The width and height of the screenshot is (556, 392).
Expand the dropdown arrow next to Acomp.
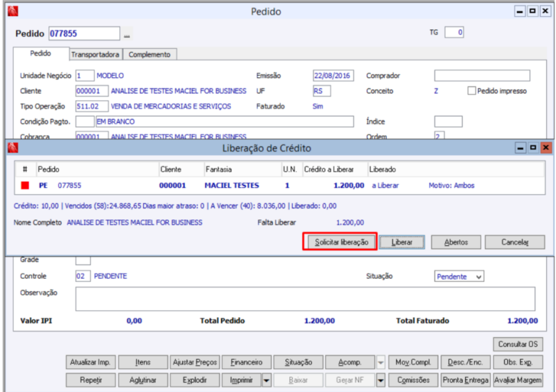380,362
